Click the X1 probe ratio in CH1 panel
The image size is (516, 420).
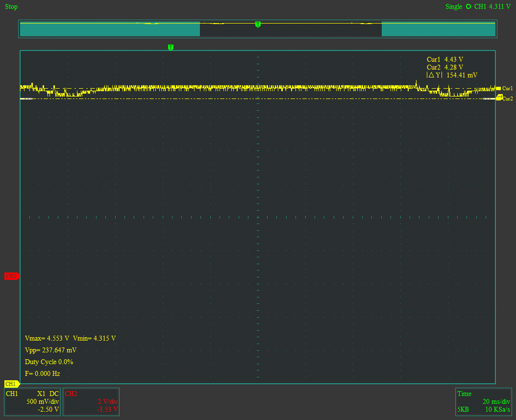click(x=41, y=394)
